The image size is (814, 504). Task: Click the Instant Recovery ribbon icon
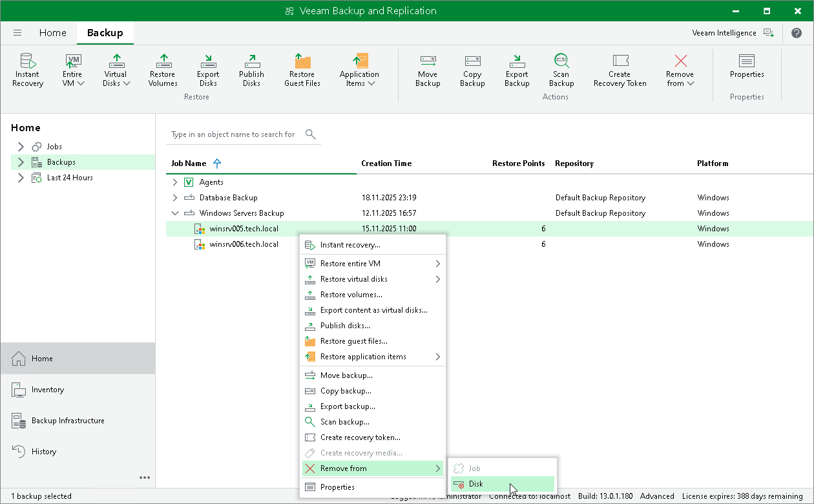(28, 70)
